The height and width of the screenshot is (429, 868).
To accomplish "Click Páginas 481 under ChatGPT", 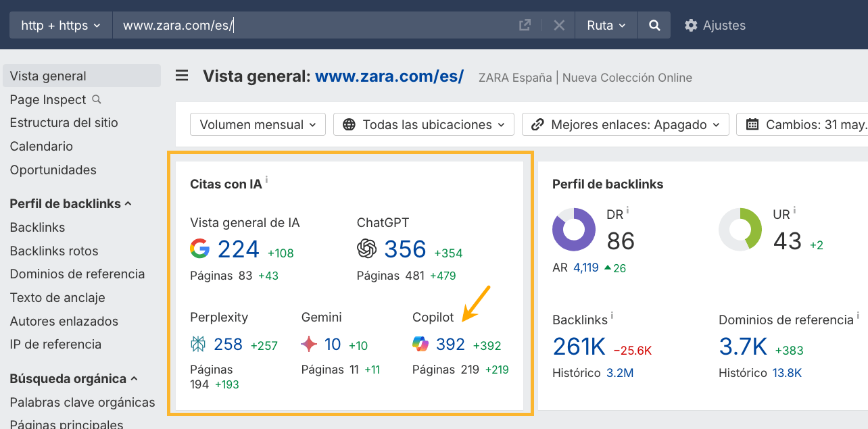I will 390,276.
